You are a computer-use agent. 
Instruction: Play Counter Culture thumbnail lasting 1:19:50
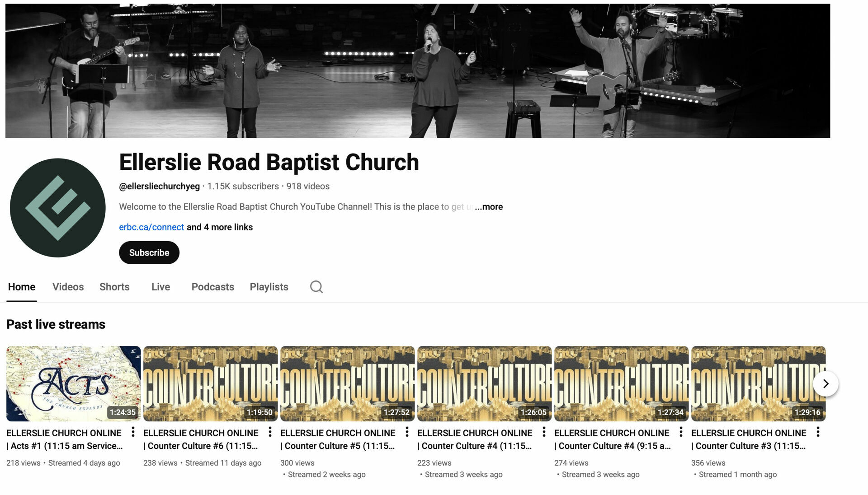pyautogui.click(x=210, y=383)
